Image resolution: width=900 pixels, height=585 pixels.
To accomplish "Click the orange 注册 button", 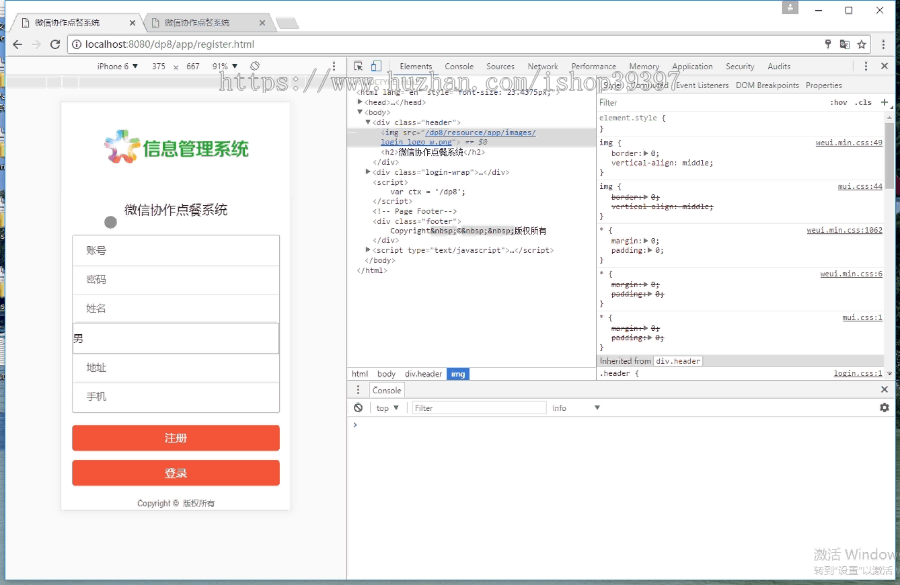I will (x=176, y=438).
